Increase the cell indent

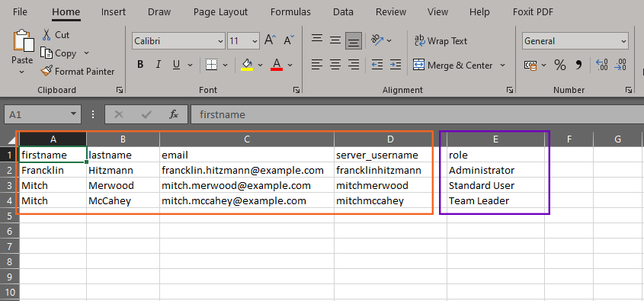pos(395,65)
